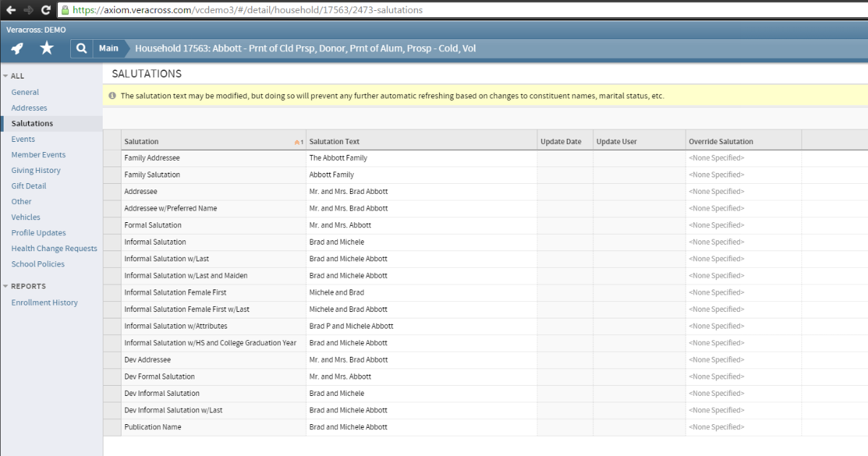Reload the page in browser
The image size is (868, 456).
point(46,10)
